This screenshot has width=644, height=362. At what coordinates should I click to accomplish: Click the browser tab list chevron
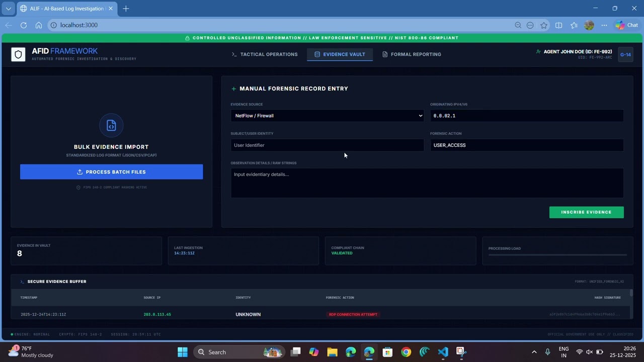pos(8,9)
